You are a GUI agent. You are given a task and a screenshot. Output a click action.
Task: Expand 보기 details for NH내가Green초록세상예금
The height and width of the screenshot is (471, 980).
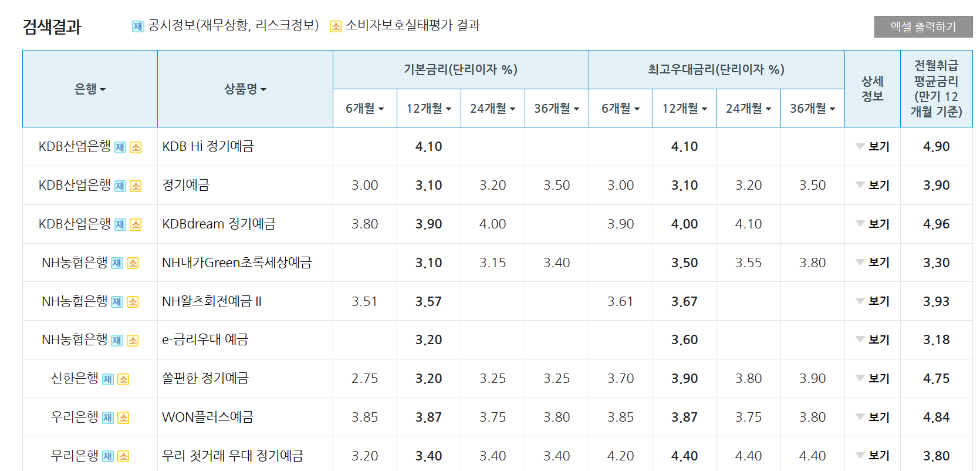[x=873, y=263]
